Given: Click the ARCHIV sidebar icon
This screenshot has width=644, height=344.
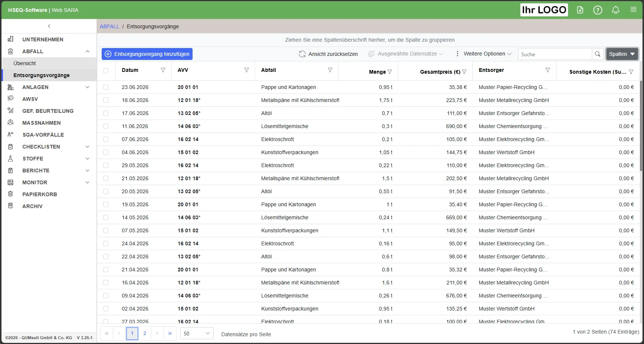Looking at the screenshot, I should 10,206.
